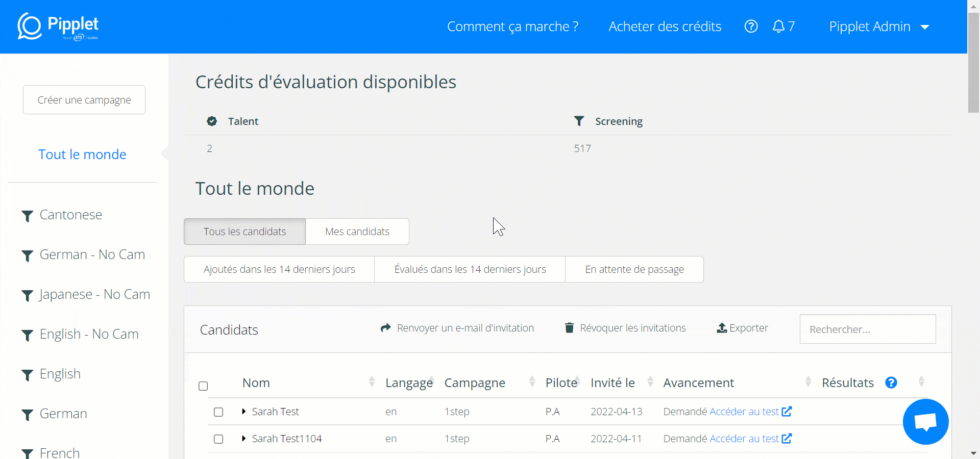980x459 pixels.
Task: Open the chat support bubble
Action: (925, 422)
